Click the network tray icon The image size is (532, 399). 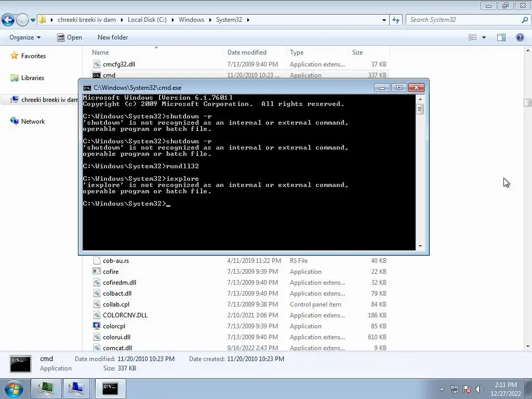(454, 389)
